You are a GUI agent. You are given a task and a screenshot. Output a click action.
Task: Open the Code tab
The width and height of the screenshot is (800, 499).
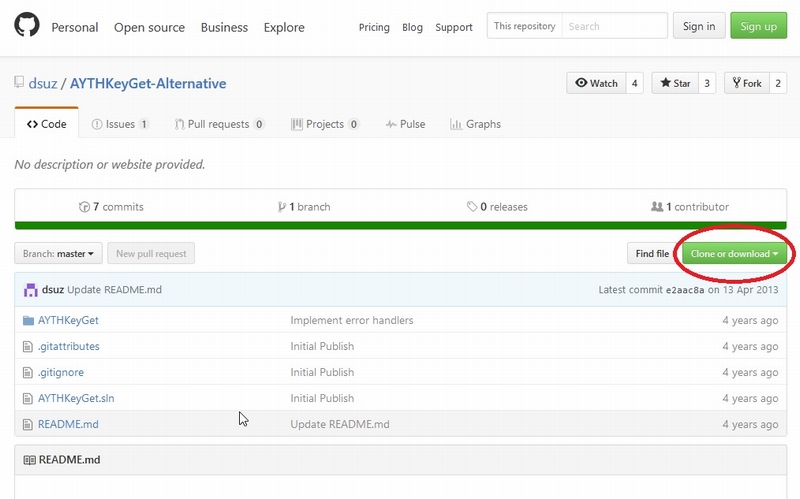[46, 124]
